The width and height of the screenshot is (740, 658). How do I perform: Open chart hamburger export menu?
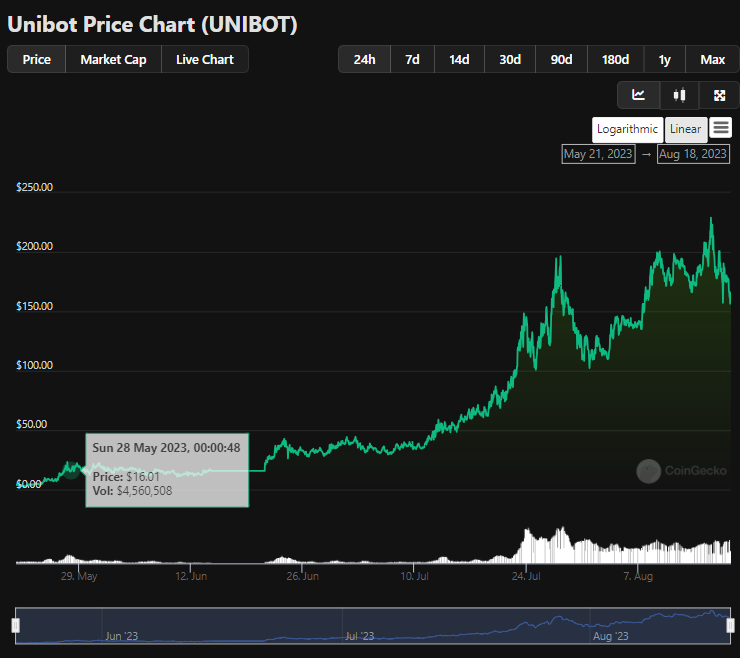pyautogui.click(x=721, y=128)
